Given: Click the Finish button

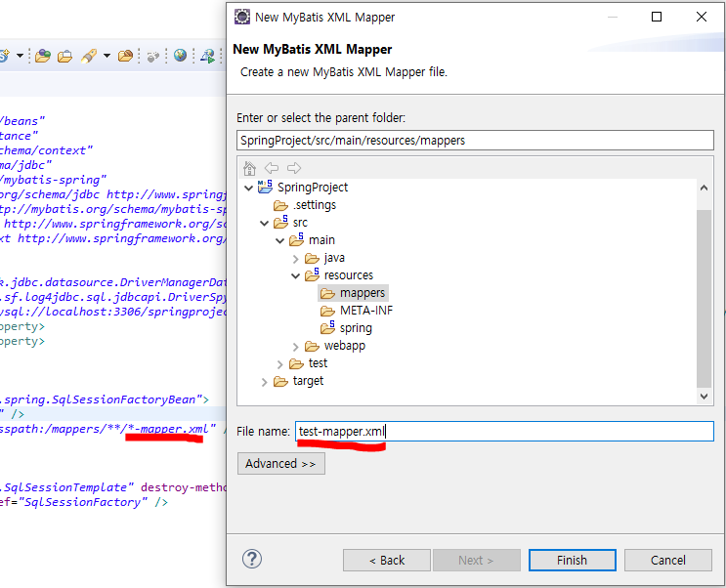Looking at the screenshot, I should [573, 561].
